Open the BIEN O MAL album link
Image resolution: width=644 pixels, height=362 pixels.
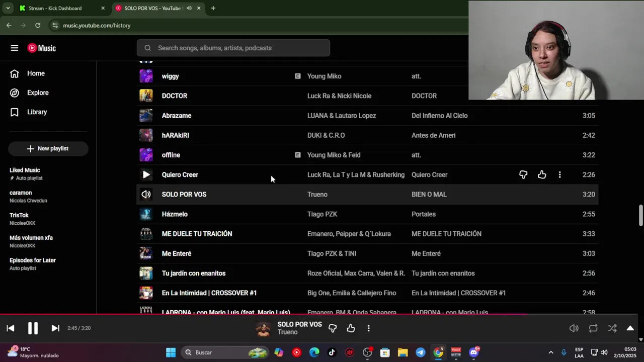point(429,194)
